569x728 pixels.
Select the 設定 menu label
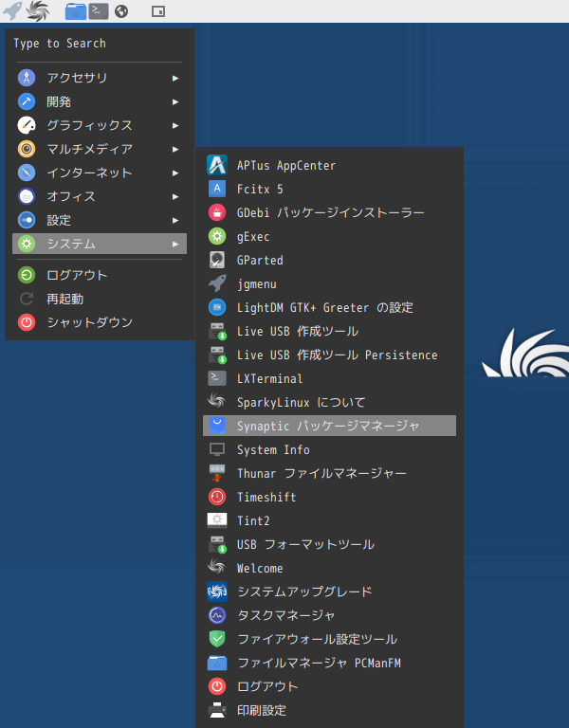(59, 220)
